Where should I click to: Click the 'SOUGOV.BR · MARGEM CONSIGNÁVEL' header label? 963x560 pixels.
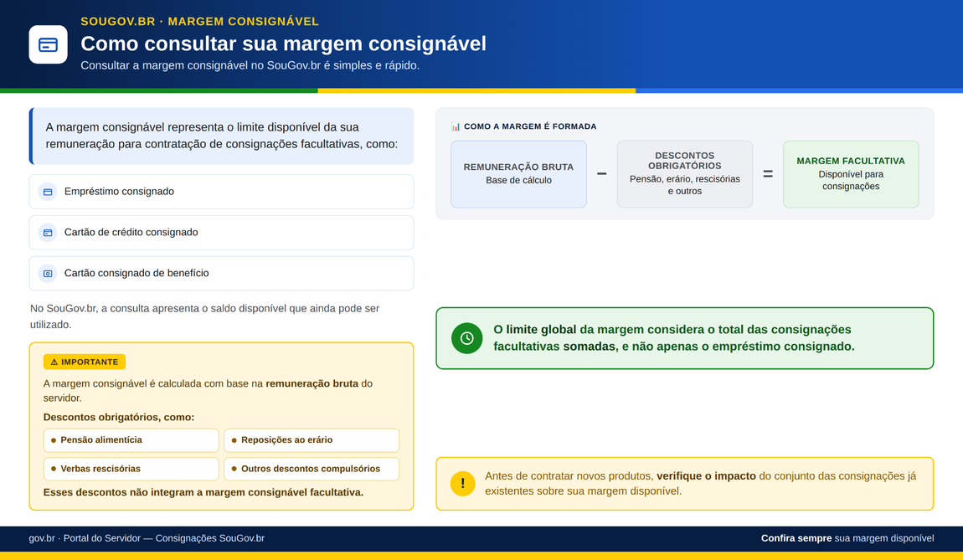tap(199, 22)
